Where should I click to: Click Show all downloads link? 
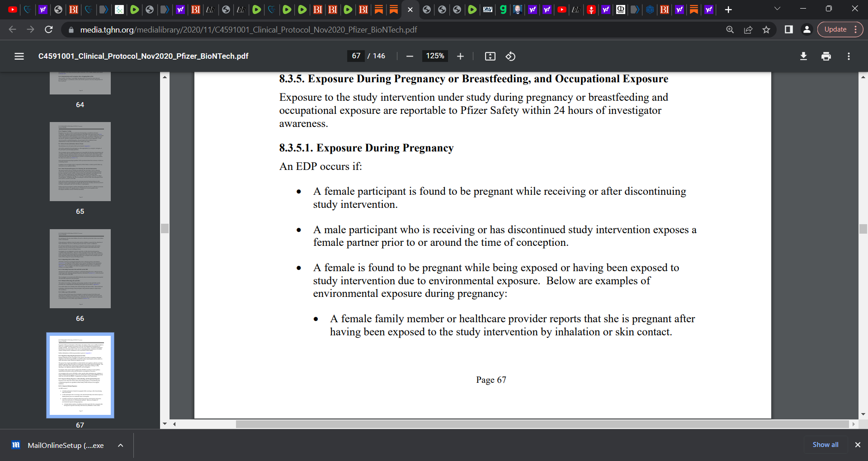(x=826, y=445)
